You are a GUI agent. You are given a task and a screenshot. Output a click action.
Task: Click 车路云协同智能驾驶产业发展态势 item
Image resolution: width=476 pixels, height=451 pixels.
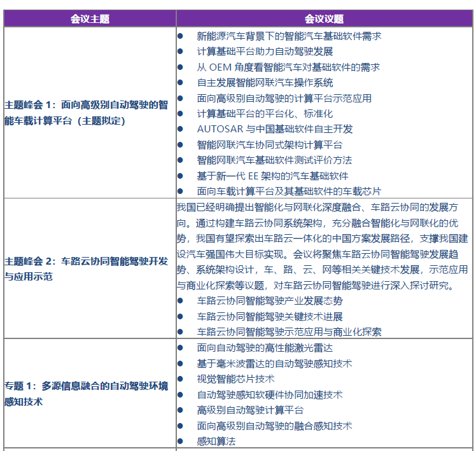coord(270,301)
